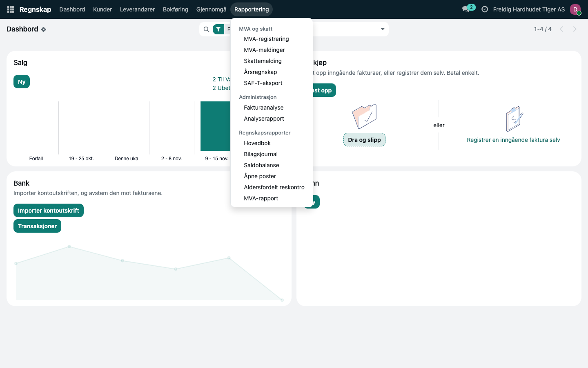
Task: Click the filter funnel icon
Action: (x=218, y=29)
